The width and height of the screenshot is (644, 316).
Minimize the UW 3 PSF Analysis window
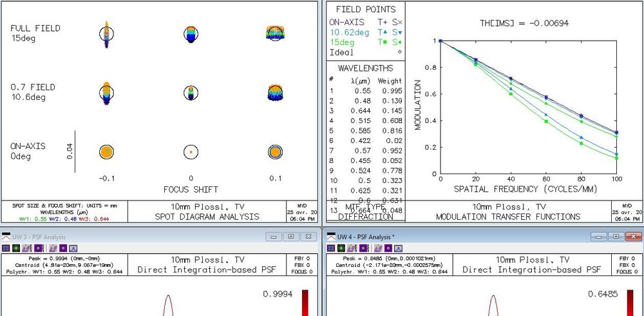click(x=274, y=237)
